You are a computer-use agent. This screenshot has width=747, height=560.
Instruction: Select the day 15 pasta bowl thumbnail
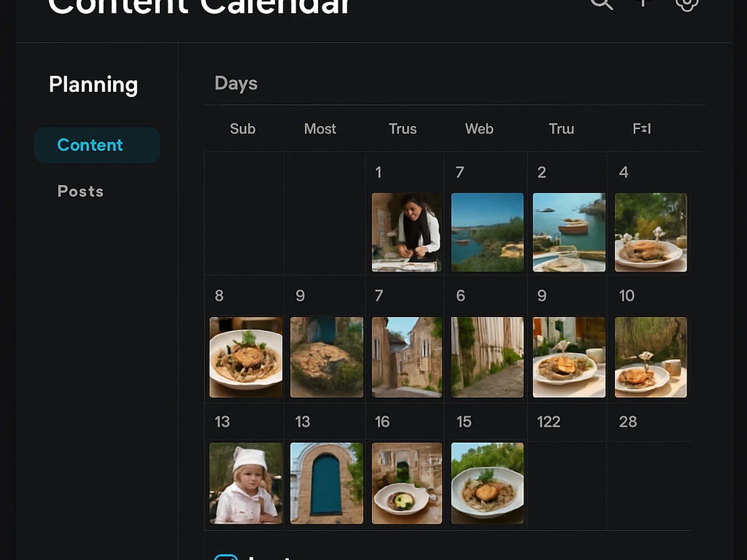487,483
